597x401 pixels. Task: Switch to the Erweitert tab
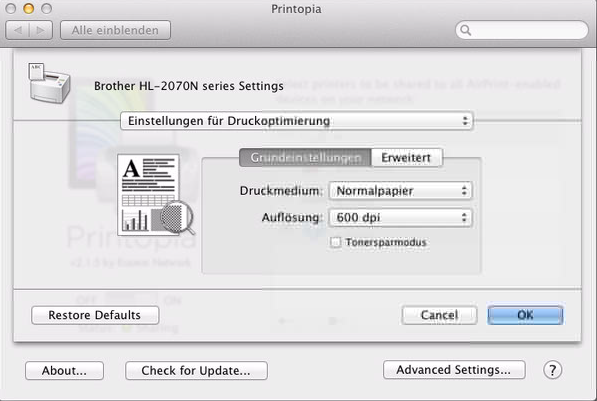click(406, 158)
